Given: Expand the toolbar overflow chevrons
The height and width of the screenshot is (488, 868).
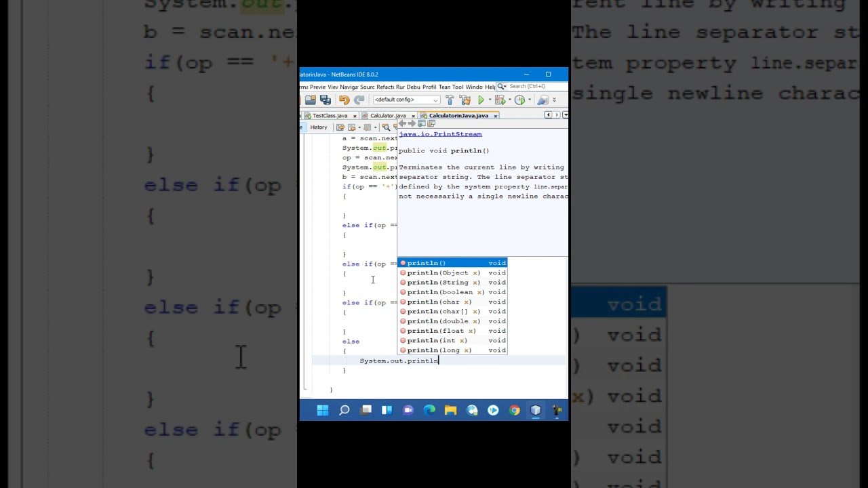Looking at the screenshot, I should 554,100.
